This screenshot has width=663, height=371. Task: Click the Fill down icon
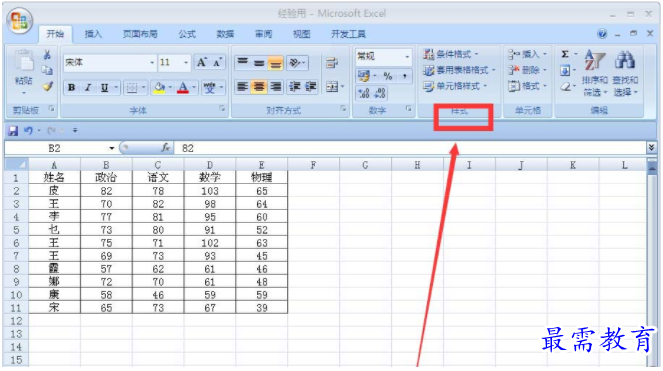point(565,70)
